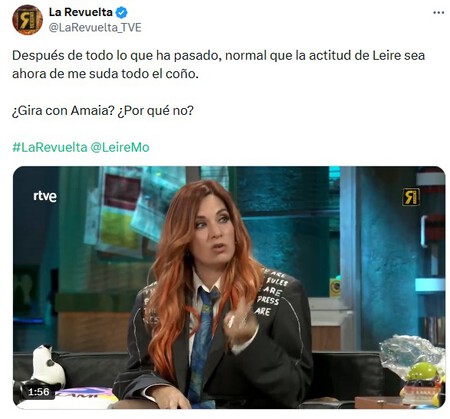The image size is (450, 419).
Task: Open the @LaRevuelta_TVE handle
Action: tap(95, 27)
